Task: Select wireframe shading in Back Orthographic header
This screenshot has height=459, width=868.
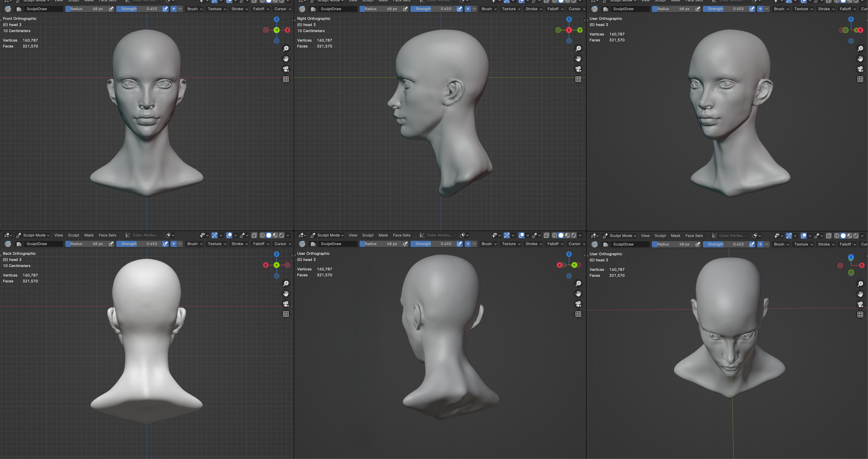Action: tap(262, 235)
